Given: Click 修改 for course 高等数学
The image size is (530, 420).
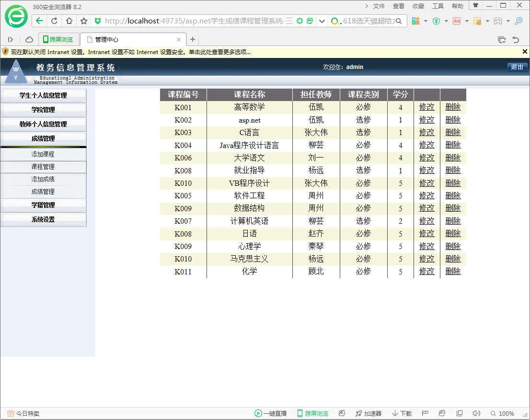Looking at the screenshot, I should pyautogui.click(x=426, y=107).
